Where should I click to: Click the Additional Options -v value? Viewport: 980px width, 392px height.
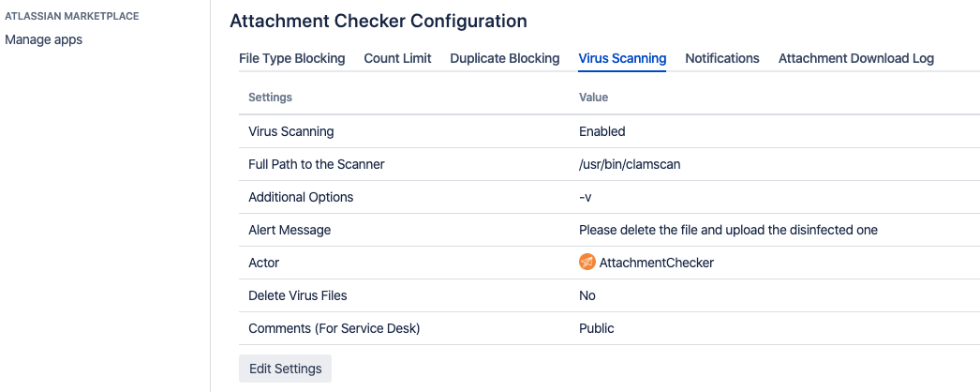pos(585,197)
